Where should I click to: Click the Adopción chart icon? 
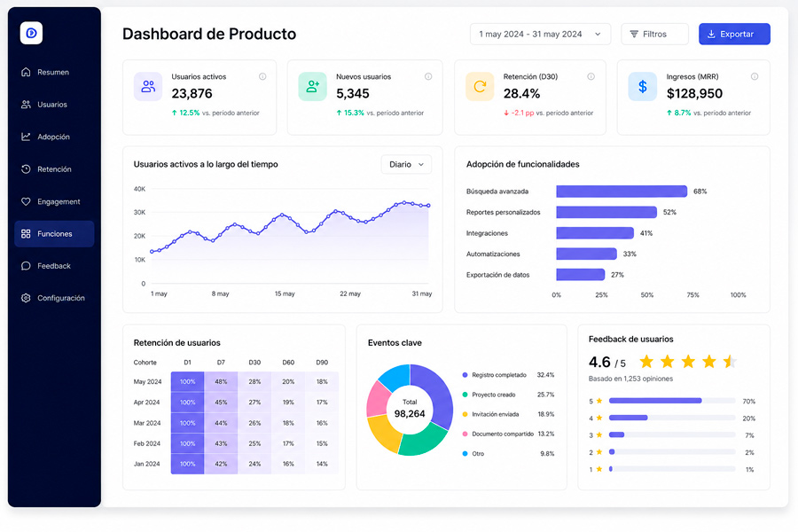(26, 137)
